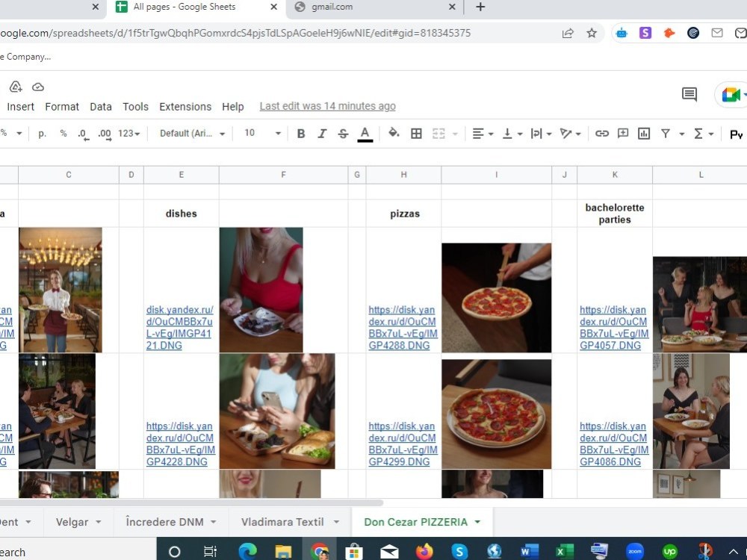Open text color picker
The height and width of the screenshot is (560, 747).
[x=365, y=134]
